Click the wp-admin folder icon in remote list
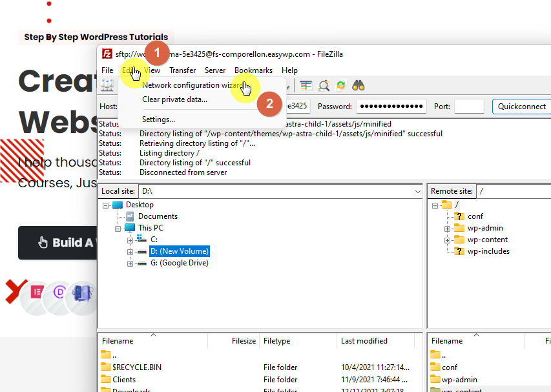This screenshot has height=392, width=551. point(435,379)
